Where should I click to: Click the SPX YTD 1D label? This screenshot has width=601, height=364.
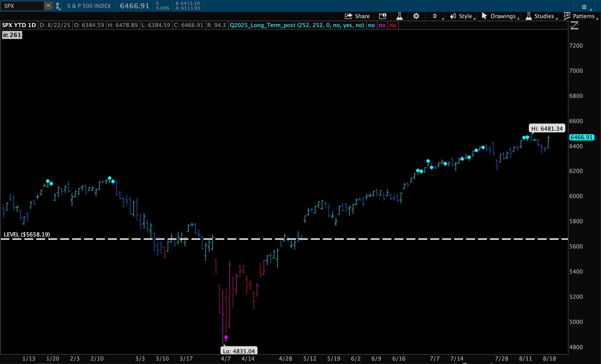click(19, 25)
